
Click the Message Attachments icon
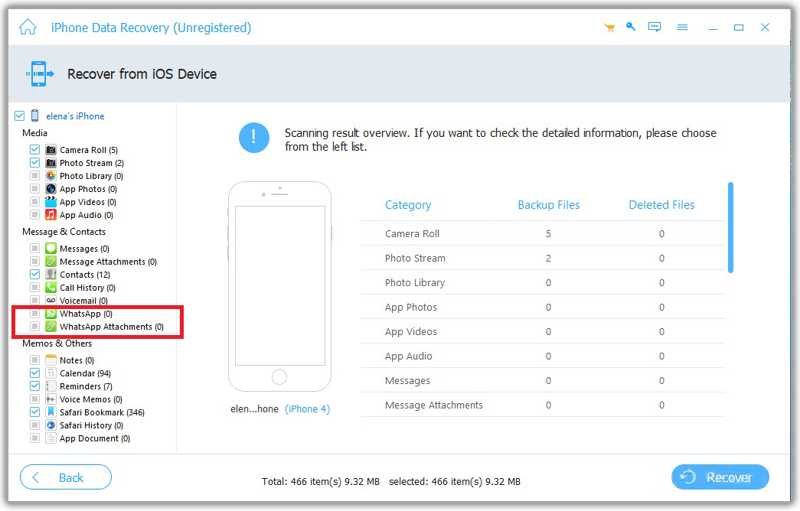[51, 262]
